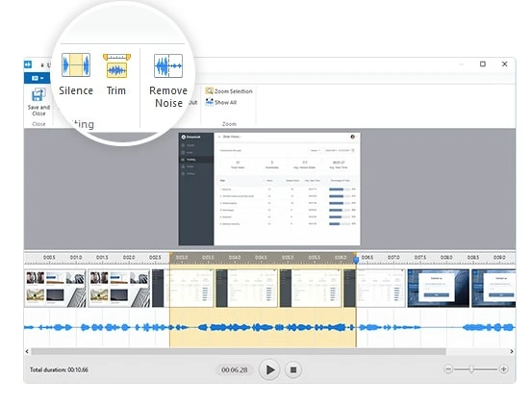Zoom in the timeline with plus icon
Image resolution: width=532 pixels, height=406 pixels.
coord(503,368)
